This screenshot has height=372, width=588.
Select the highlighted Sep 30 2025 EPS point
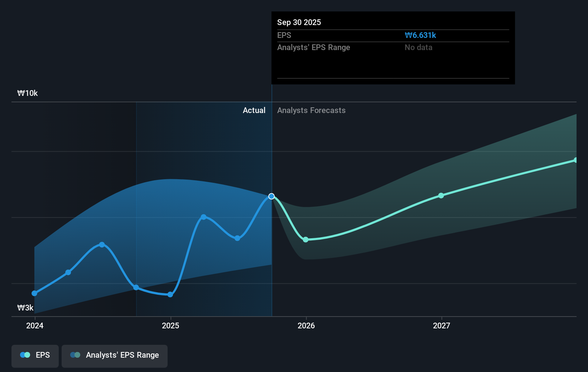271,196
